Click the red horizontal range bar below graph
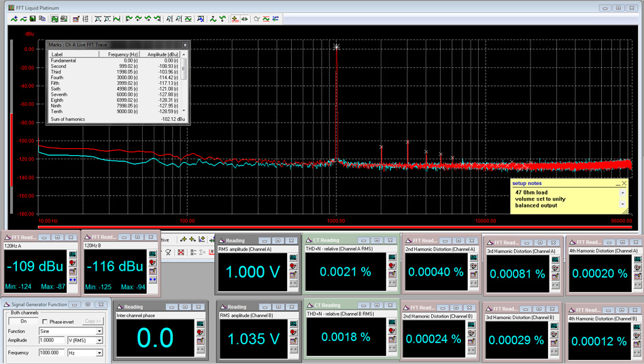 (x=335, y=227)
